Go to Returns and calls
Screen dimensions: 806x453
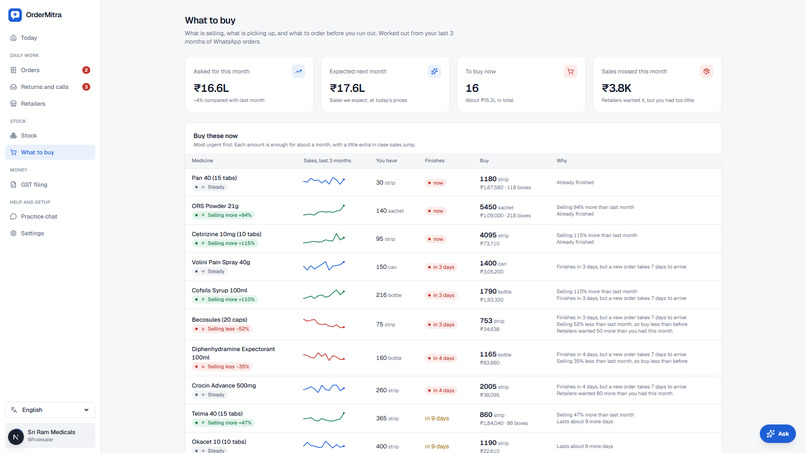(x=50, y=87)
